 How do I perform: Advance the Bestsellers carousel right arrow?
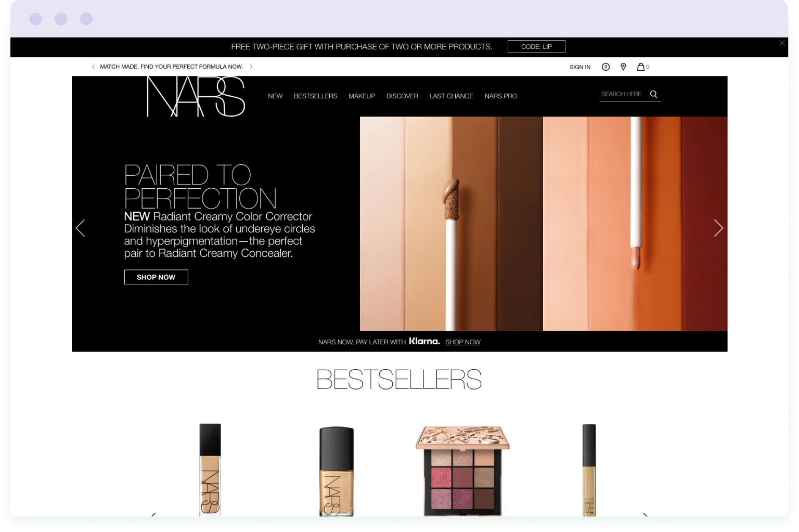point(645,515)
